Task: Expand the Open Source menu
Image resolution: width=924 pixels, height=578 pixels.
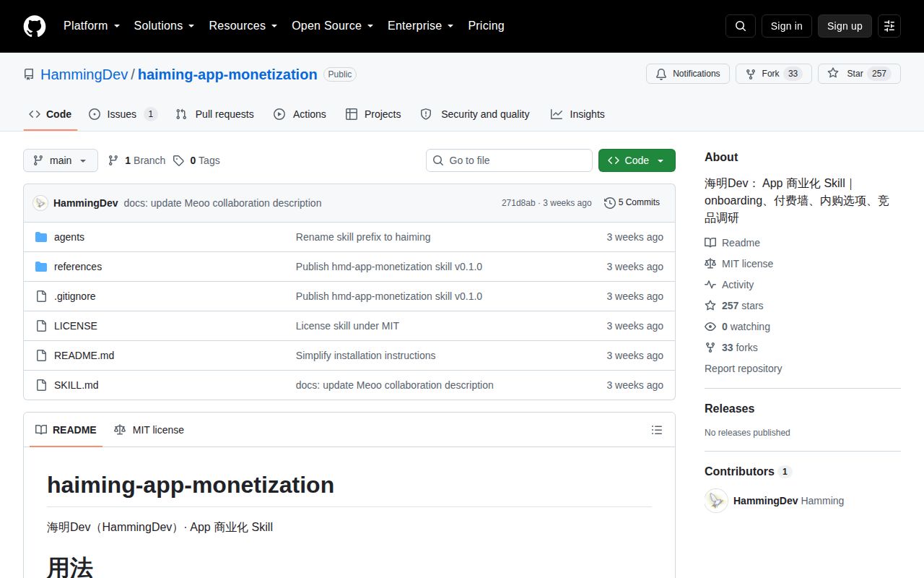Action: click(x=332, y=26)
